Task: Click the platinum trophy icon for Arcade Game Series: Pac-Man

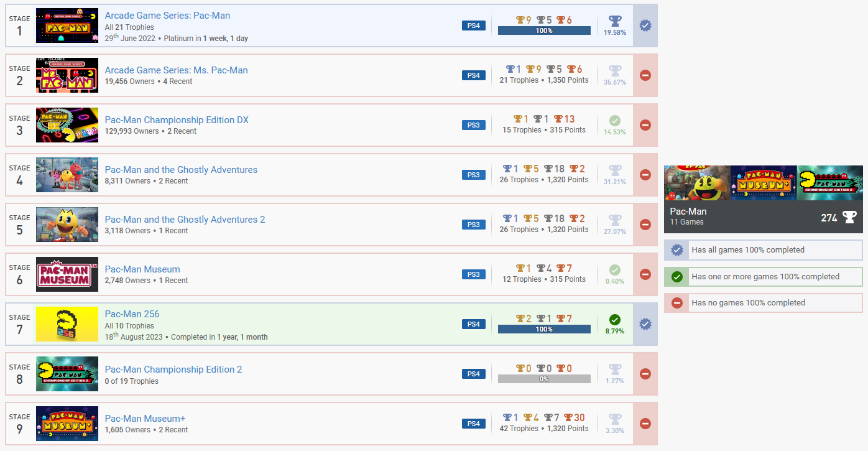Action: point(614,21)
